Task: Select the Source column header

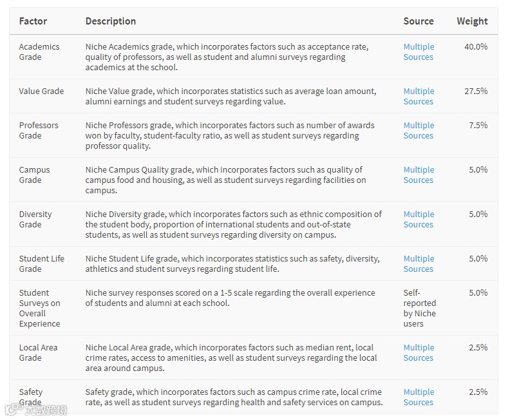Action: point(419,21)
